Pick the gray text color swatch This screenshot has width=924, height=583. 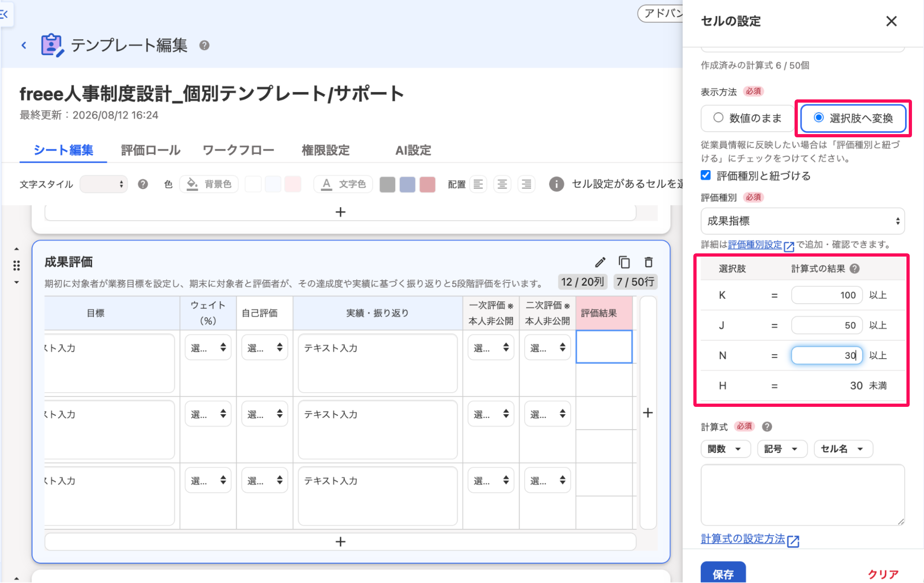[387, 184]
